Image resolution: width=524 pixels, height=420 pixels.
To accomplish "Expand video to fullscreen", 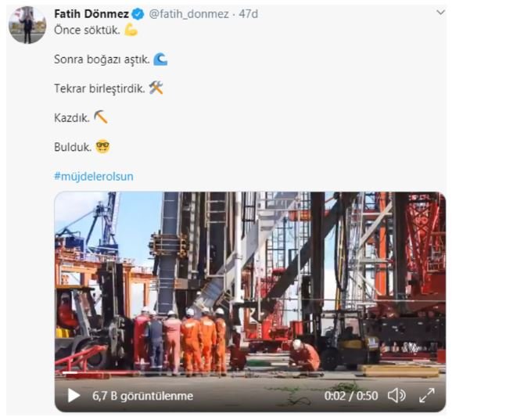I will (x=427, y=396).
